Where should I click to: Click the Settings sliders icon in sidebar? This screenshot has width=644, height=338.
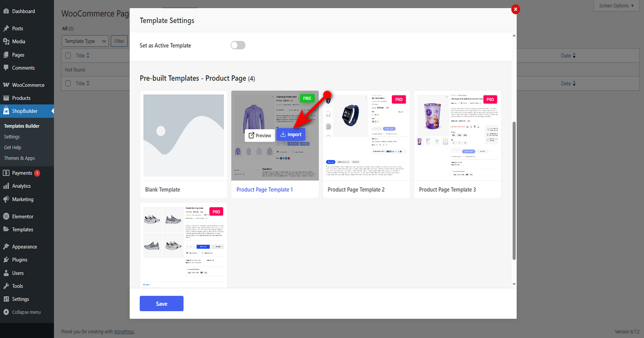[x=6, y=299]
